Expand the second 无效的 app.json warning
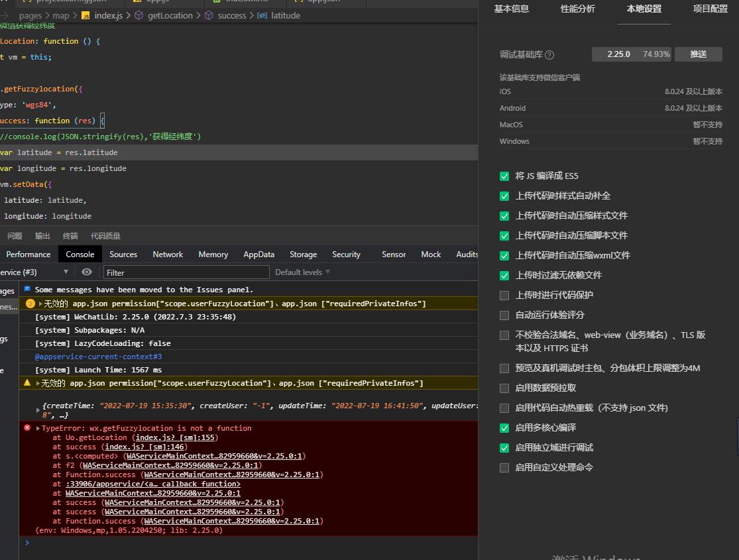The width and height of the screenshot is (739, 560). coord(38,383)
